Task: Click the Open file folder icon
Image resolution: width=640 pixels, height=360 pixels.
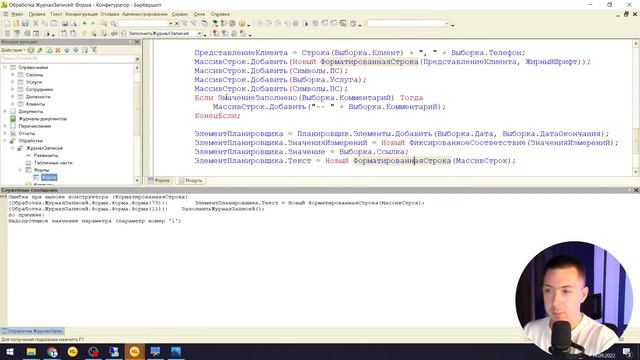Action: (x=16, y=24)
